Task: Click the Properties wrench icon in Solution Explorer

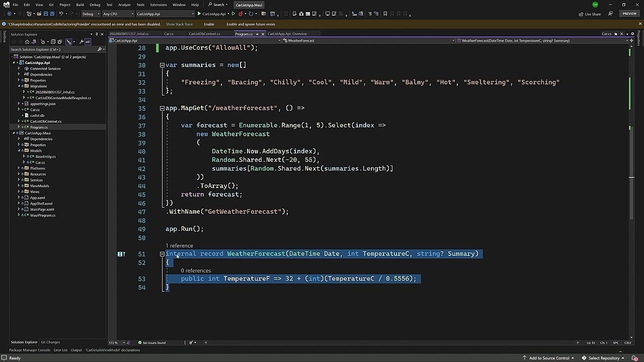Action: pyautogui.click(x=82, y=42)
